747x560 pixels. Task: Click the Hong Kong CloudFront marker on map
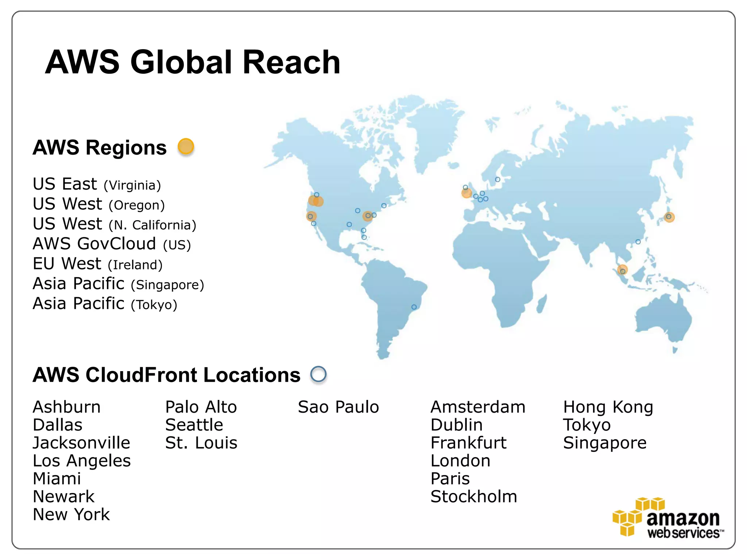[x=638, y=242]
